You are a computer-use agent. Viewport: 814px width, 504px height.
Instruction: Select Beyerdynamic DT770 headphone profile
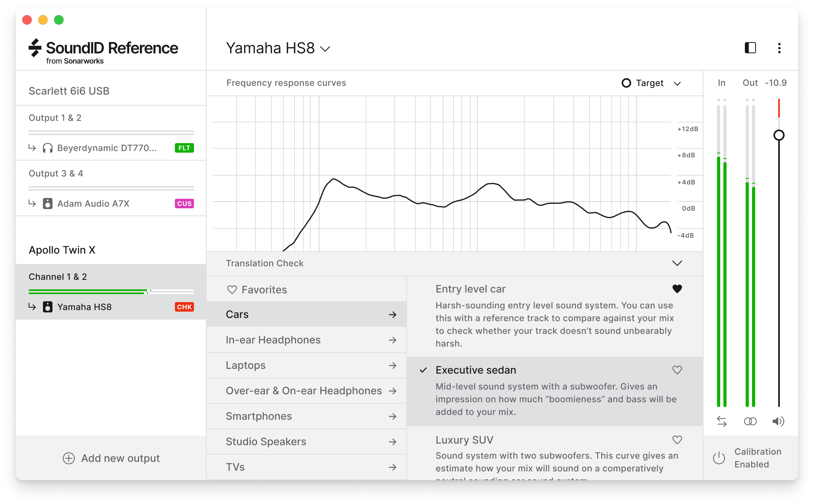[x=108, y=147]
